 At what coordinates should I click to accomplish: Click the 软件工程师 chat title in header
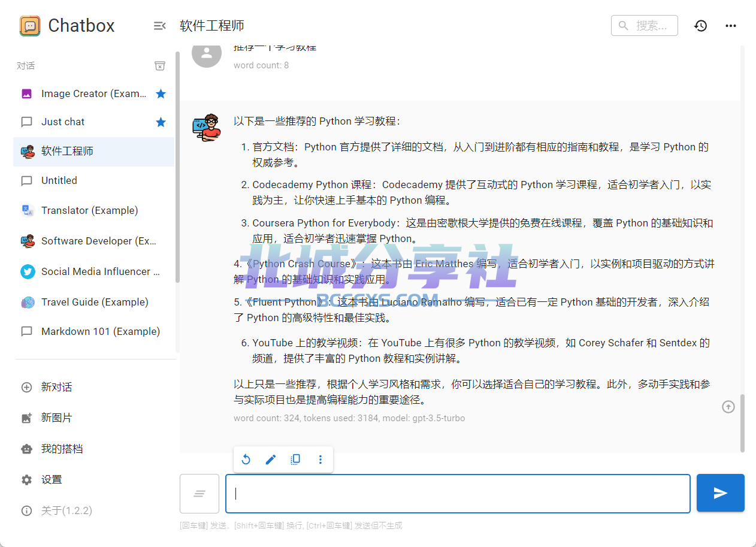pos(212,26)
